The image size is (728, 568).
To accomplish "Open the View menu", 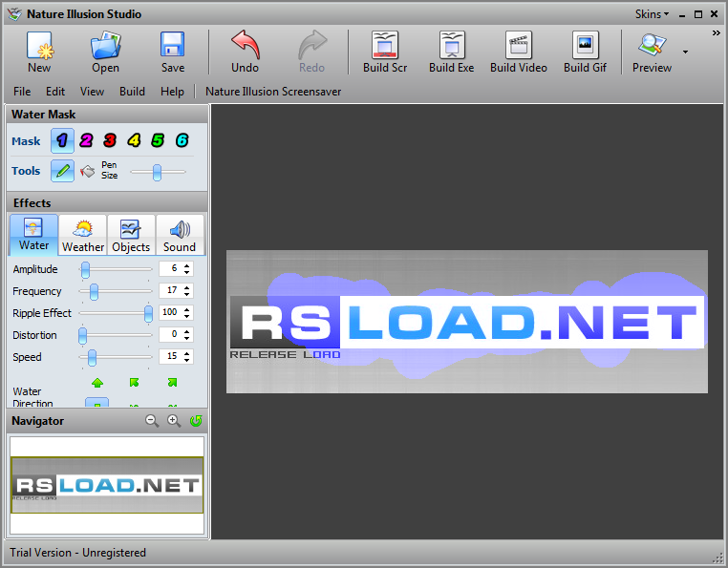I will click(92, 92).
